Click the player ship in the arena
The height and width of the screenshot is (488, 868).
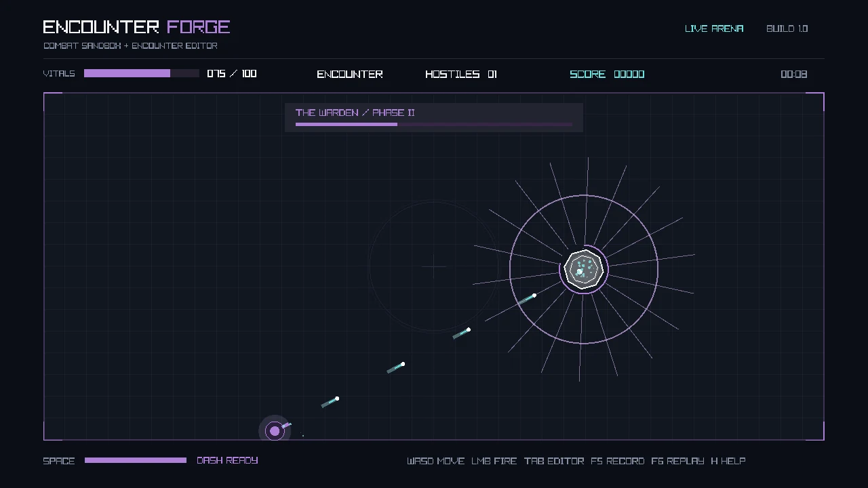(275, 430)
